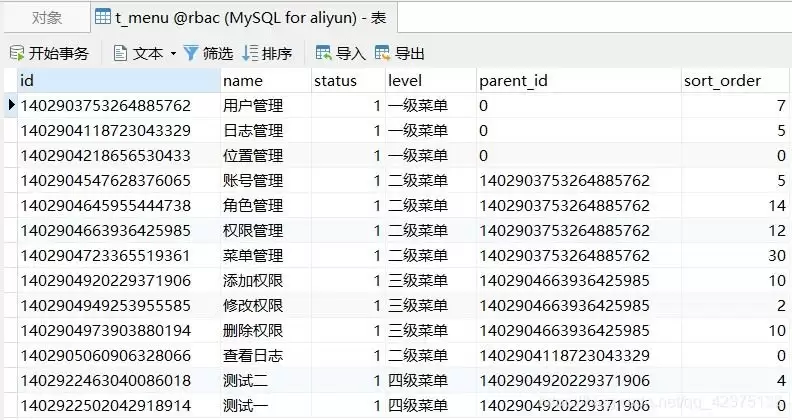Viewport: 792px width, 420px height.
Task: Click the Sort icon (排序)
Action: [x=250, y=53]
